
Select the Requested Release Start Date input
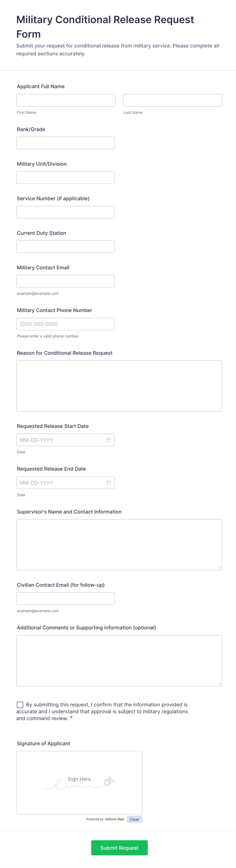61,440
